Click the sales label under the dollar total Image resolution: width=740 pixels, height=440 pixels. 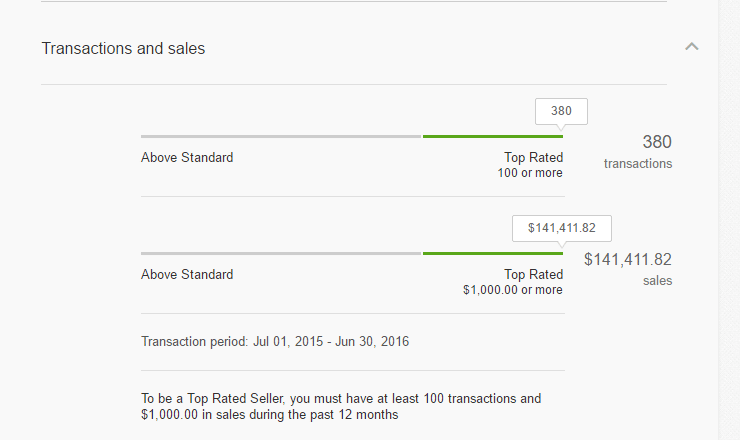tap(657, 280)
